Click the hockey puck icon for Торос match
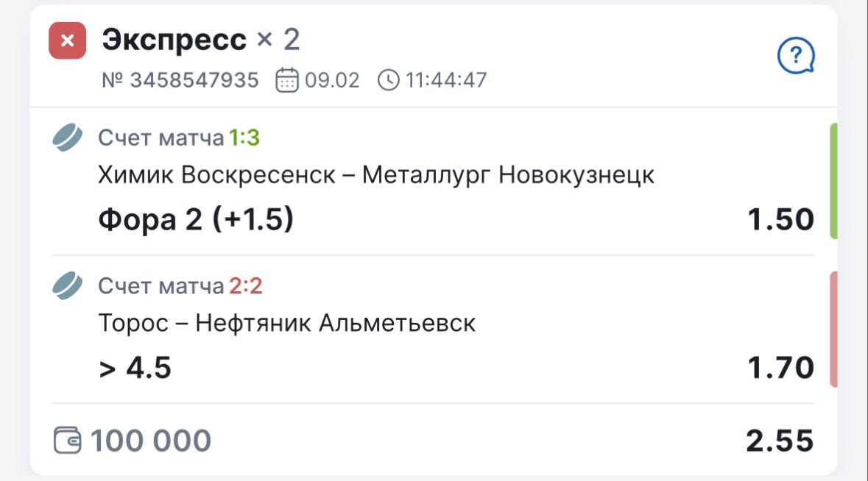This screenshot has height=481, width=868. [x=68, y=285]
